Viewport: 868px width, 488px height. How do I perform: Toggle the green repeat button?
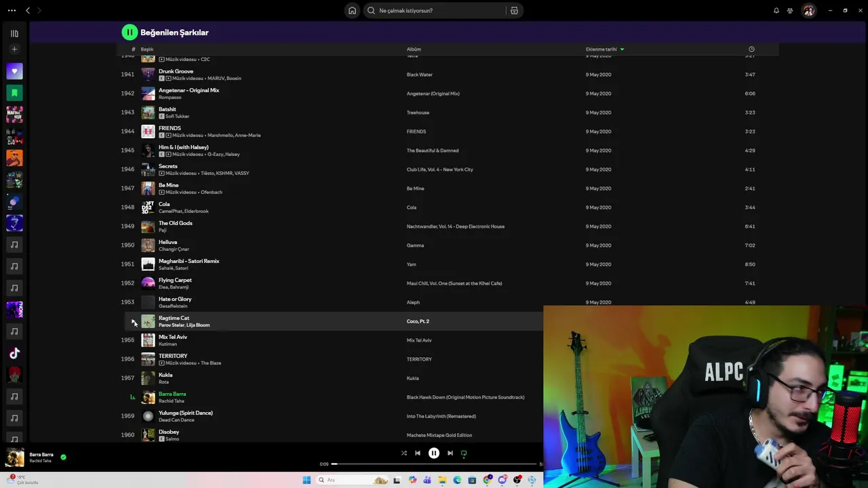[x=464, y=453]
